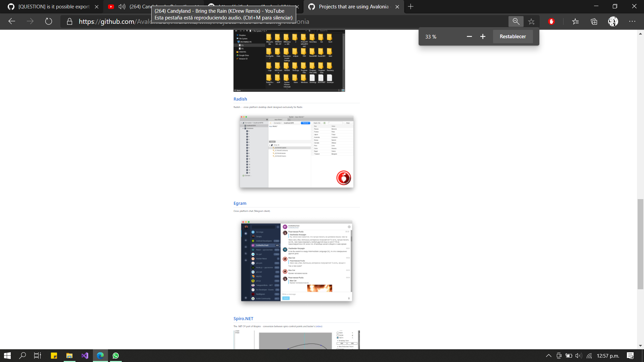Open the Radish project link
Viewport: 644px width, 362px height.
(240, 99)
